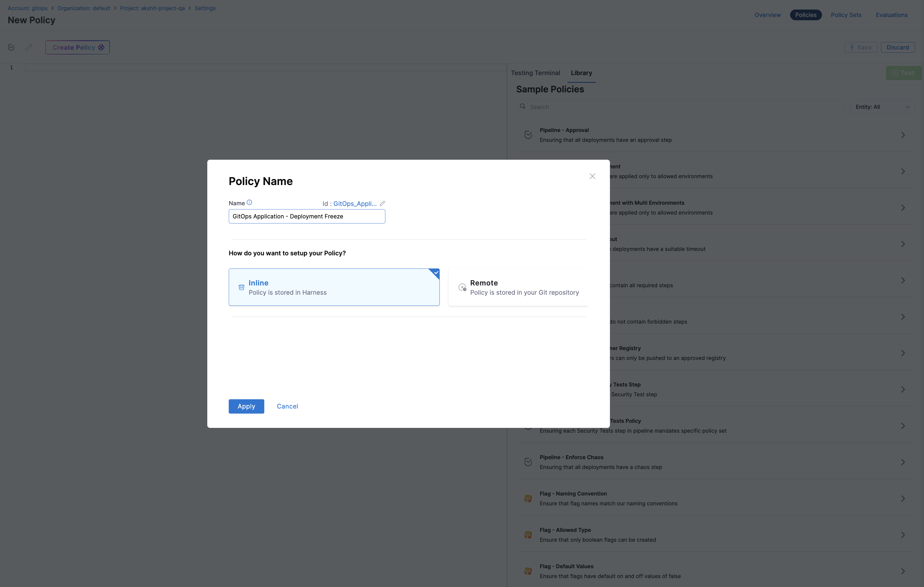Click the flag icon beside Flag - Naming Convention
This screenshot has width=924, height=587.
click(x=528, y=498)
